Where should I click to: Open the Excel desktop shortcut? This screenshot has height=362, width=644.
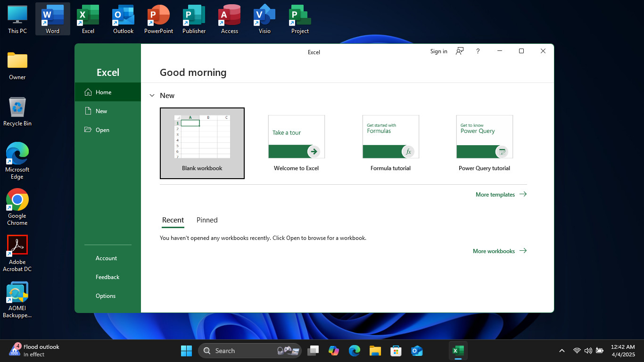click(88, 19)
